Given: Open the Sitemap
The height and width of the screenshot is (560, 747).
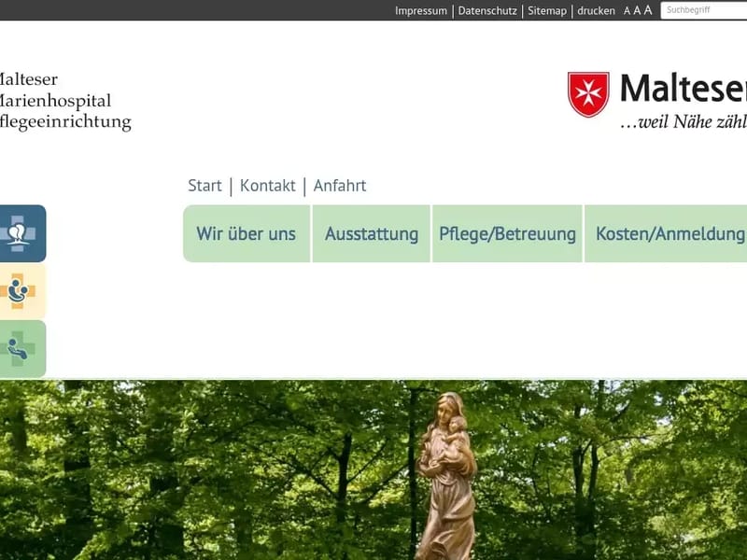Looking at the screenshot, I should click(546, 11).
